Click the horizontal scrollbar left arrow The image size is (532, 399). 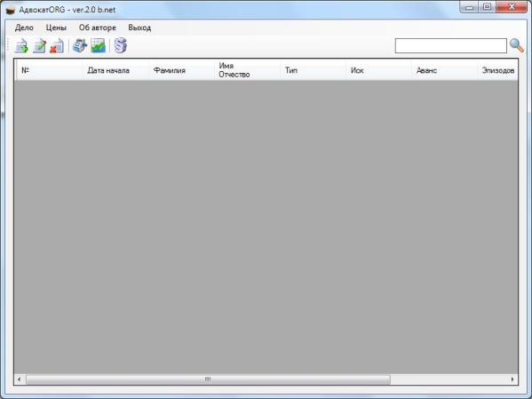click(x=19, y=379)
